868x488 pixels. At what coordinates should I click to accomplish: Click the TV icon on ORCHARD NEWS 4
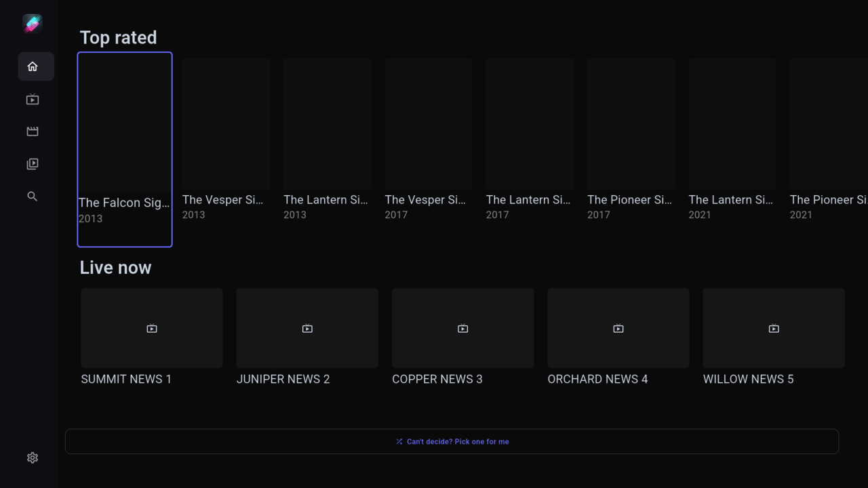pyautogui.click(x=618, y=329)
